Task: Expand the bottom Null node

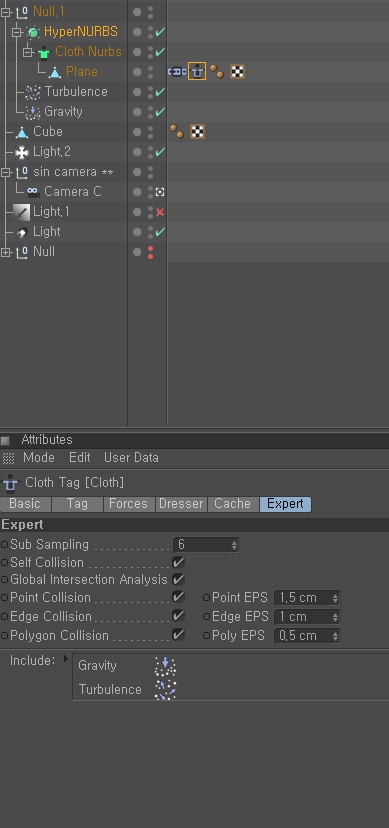Action: click(x=6, y=252)
